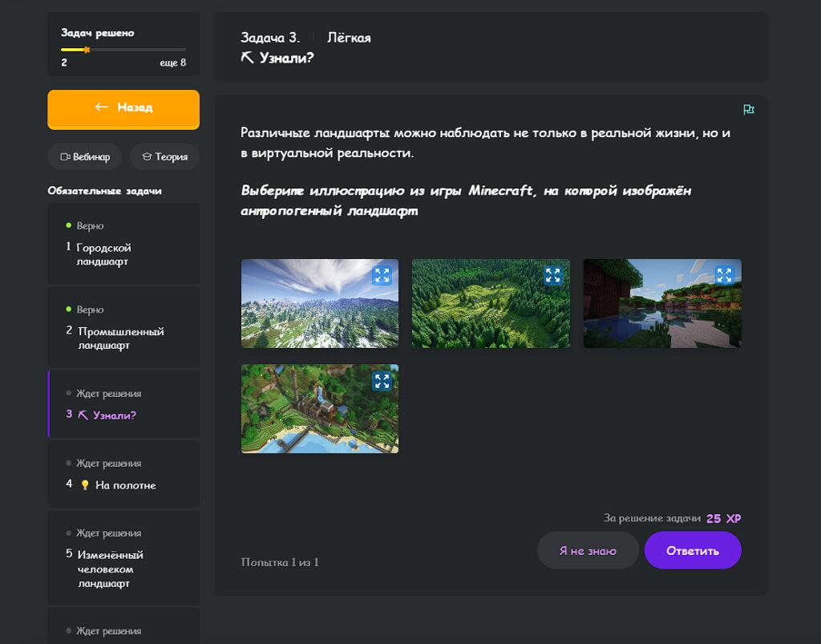
Task: Click the lightbulb icon beside На полотне
Action: [85, 485]
